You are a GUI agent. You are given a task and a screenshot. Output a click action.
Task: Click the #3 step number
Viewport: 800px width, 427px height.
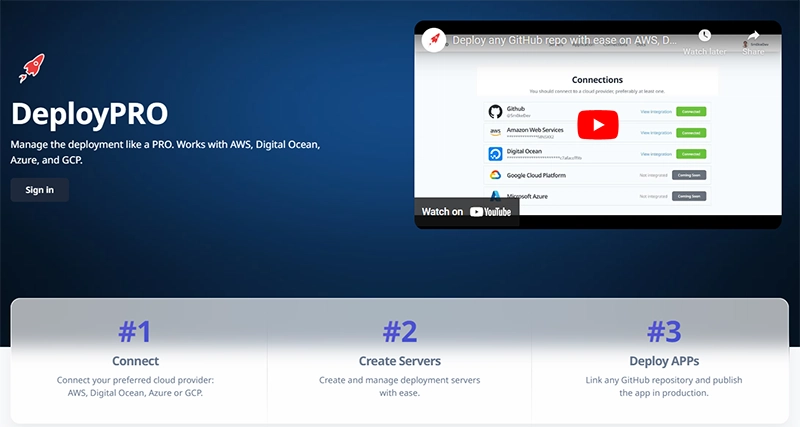click(664, 332)
